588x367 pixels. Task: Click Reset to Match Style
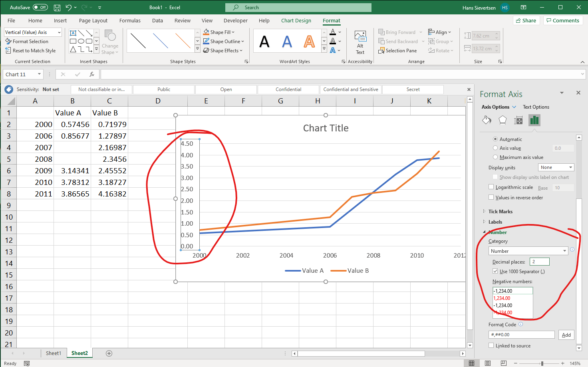(31, 50)
